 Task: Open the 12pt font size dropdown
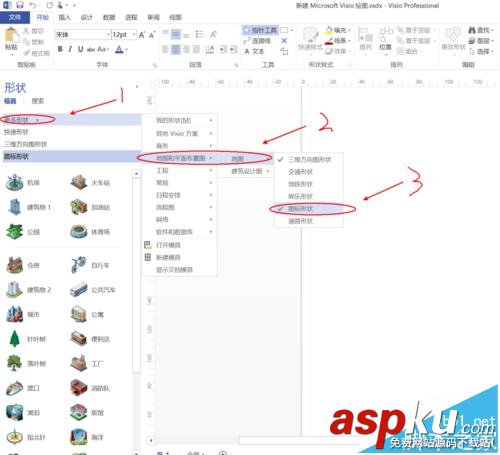pyautogui.click(x=134, y=35)
